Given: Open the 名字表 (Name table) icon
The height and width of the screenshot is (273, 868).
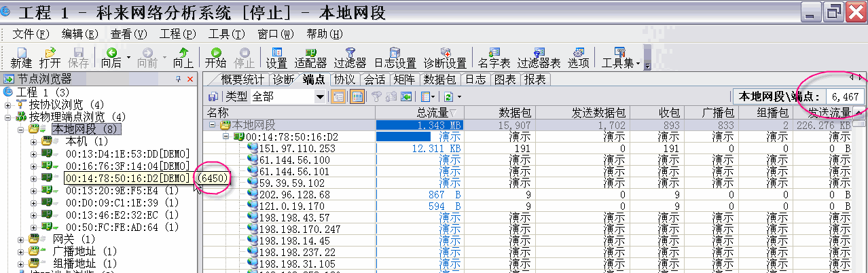Looking at the screenshot, I should coord(494,57).
